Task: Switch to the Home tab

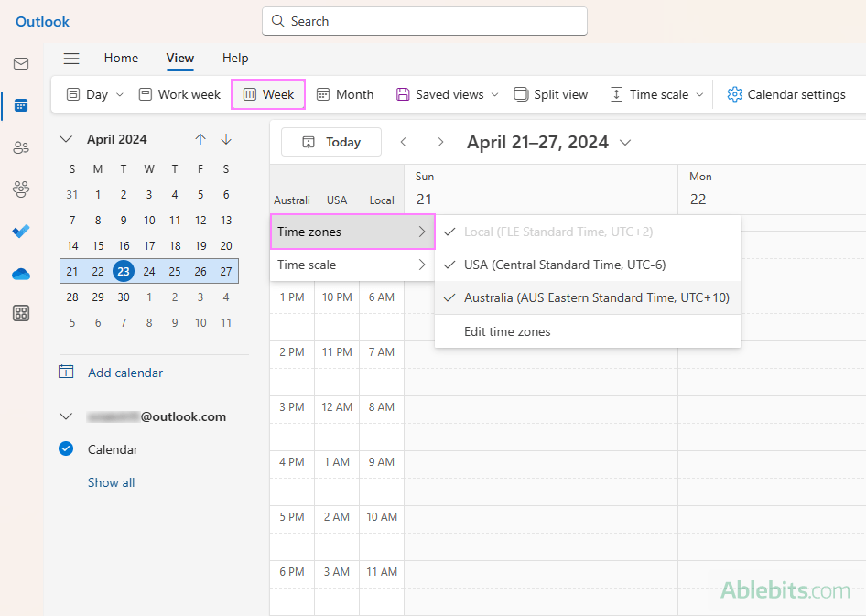Action: click(x=121, y=58)
